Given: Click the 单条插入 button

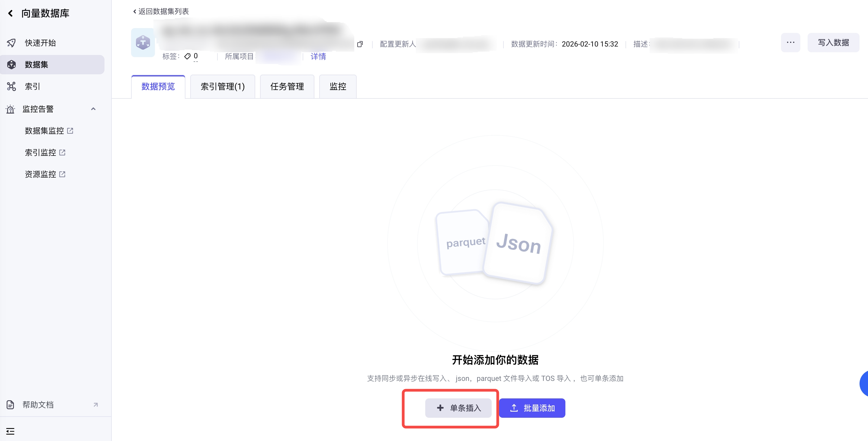Looking at the screenshot, I should tap(458, 408).
